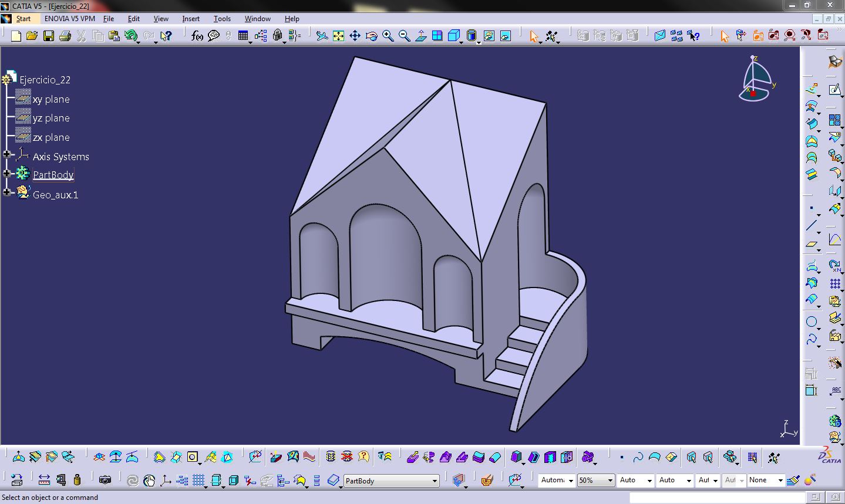845x504 pixels.
Task: Open the Insert menu
Action: click(191, 19)
